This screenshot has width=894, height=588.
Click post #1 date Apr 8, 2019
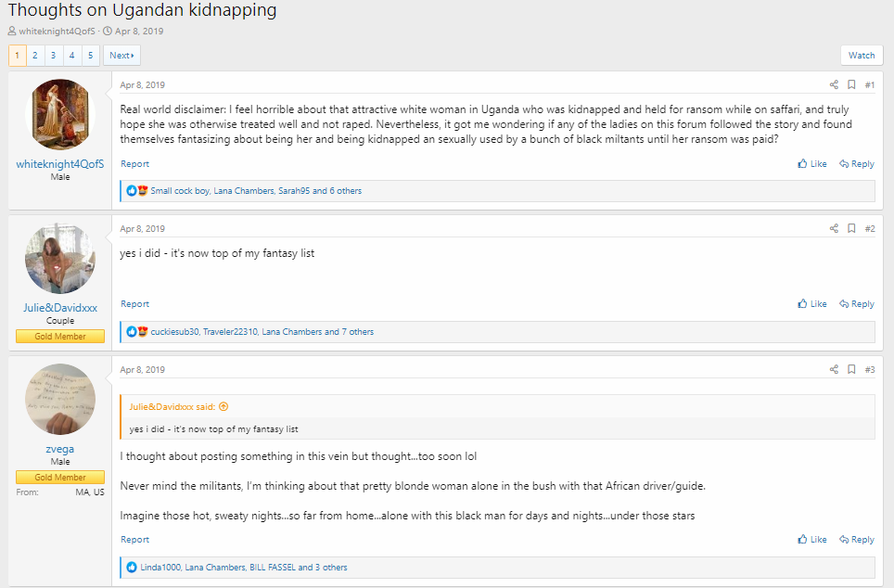142,85
